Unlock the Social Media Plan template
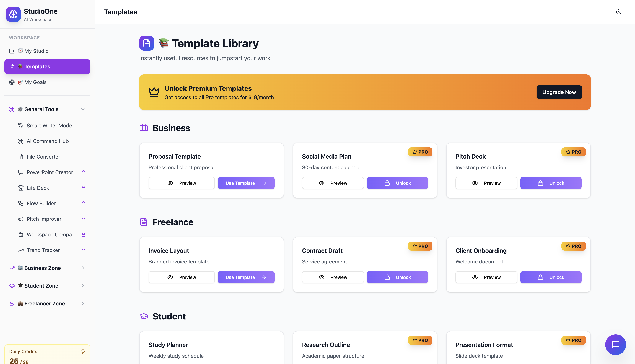 point(397,183)
